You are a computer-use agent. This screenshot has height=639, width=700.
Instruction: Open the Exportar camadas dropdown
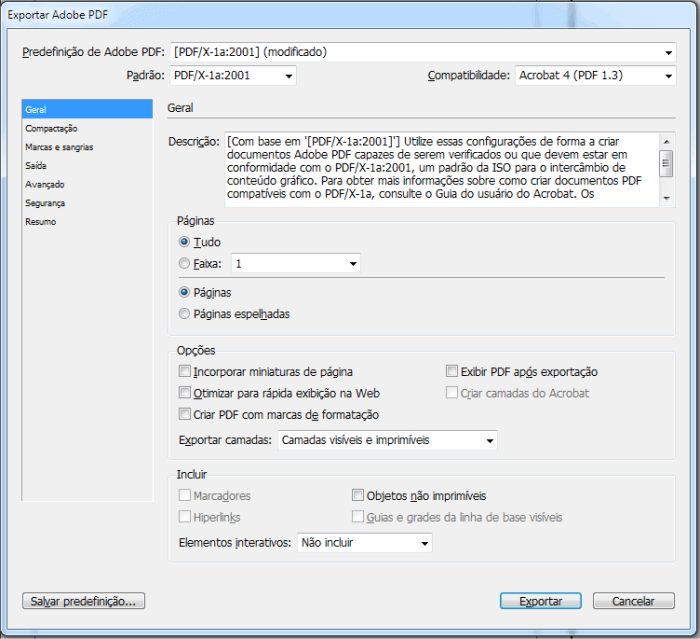click(x=387, y=440)
